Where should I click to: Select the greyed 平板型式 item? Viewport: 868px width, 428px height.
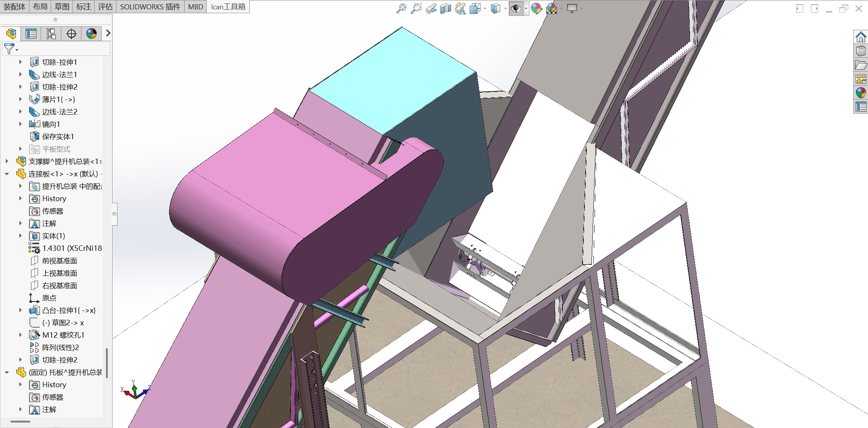pos(50,149)
